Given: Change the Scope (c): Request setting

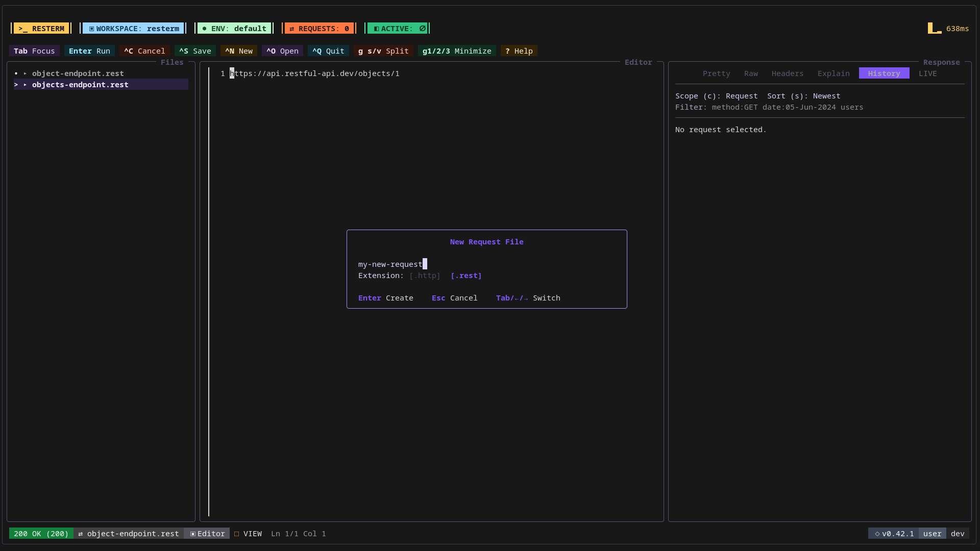Looking at the screenshot, I should [x=716, y=96].
